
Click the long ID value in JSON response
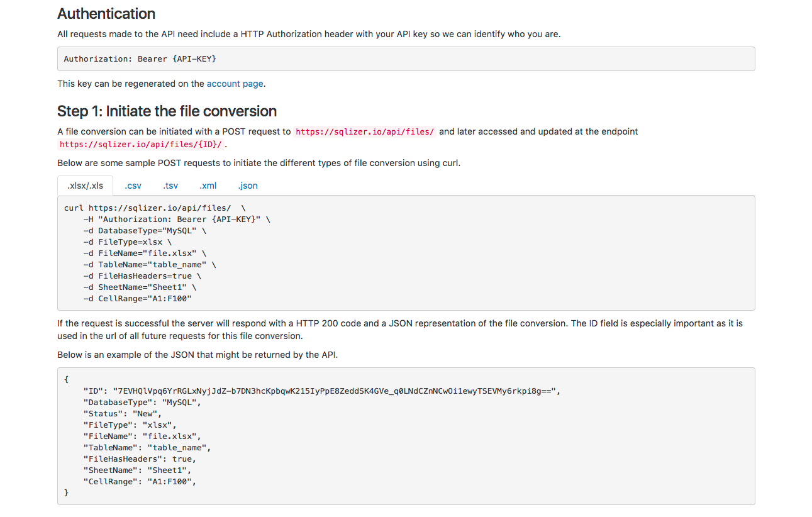[335, 391]
